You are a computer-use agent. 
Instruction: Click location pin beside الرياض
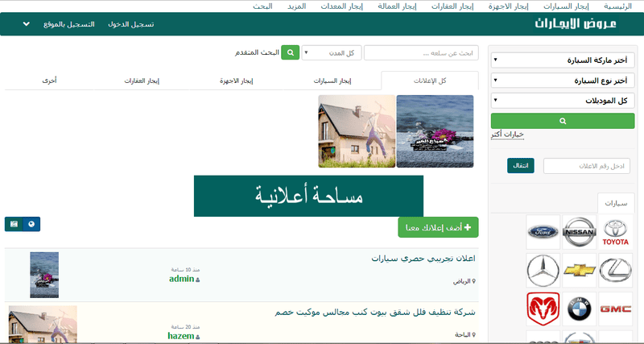pos(473,281)
